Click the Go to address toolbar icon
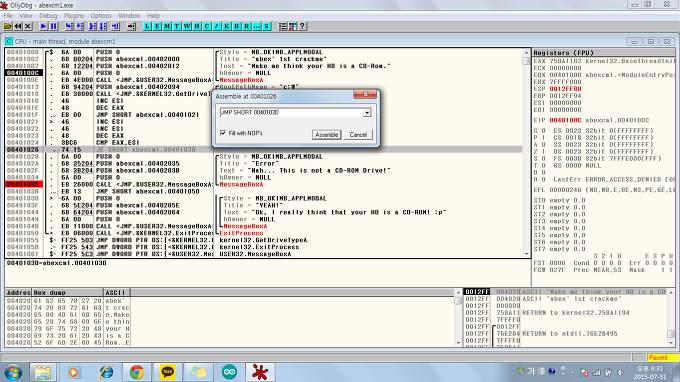 click(x=131, y=26)
